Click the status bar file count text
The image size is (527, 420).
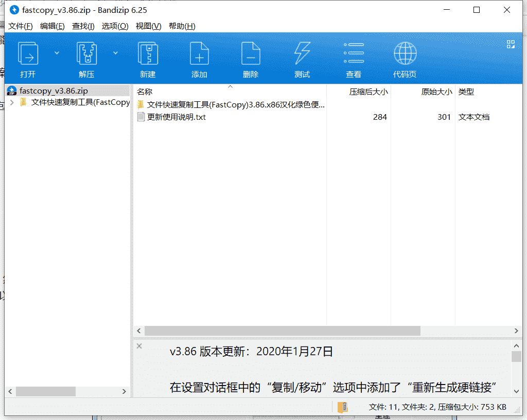coord(437,407)
